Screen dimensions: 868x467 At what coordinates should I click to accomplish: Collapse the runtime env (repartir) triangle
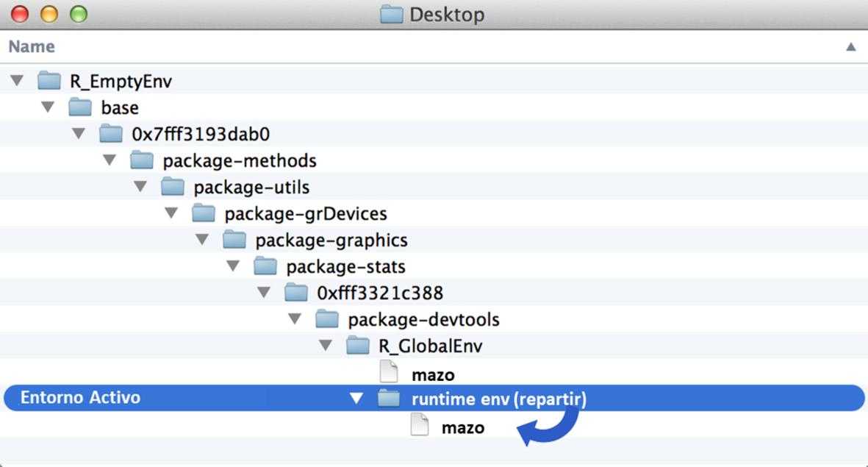356,399
